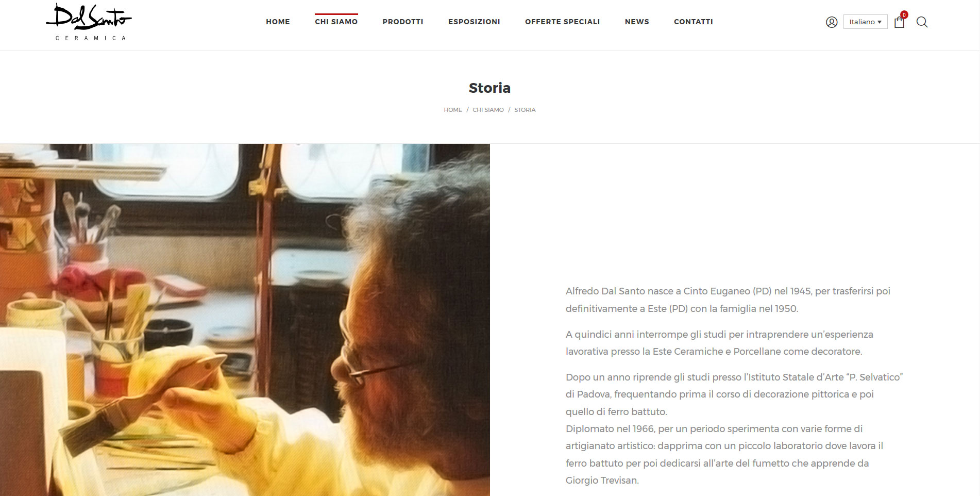This screenshot has width=980, height=496.
Task: Click the Storia page heading
Action: 489,88
